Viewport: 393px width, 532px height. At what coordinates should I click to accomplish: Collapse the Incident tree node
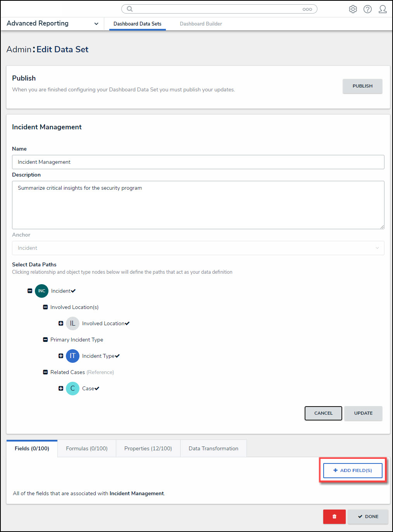[30, 291]
